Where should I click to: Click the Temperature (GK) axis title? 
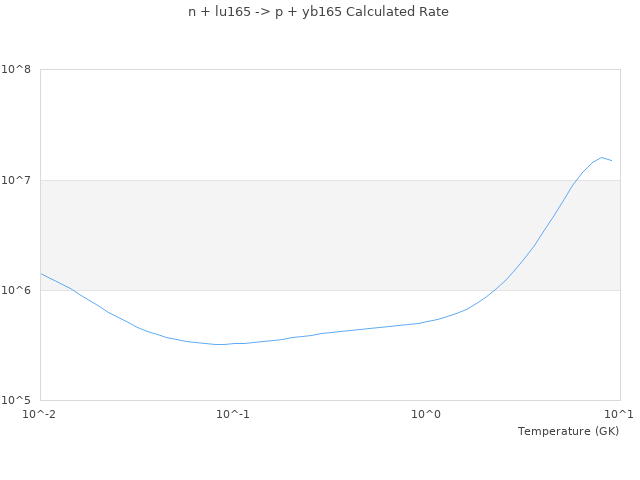click(x=568, y=431)
